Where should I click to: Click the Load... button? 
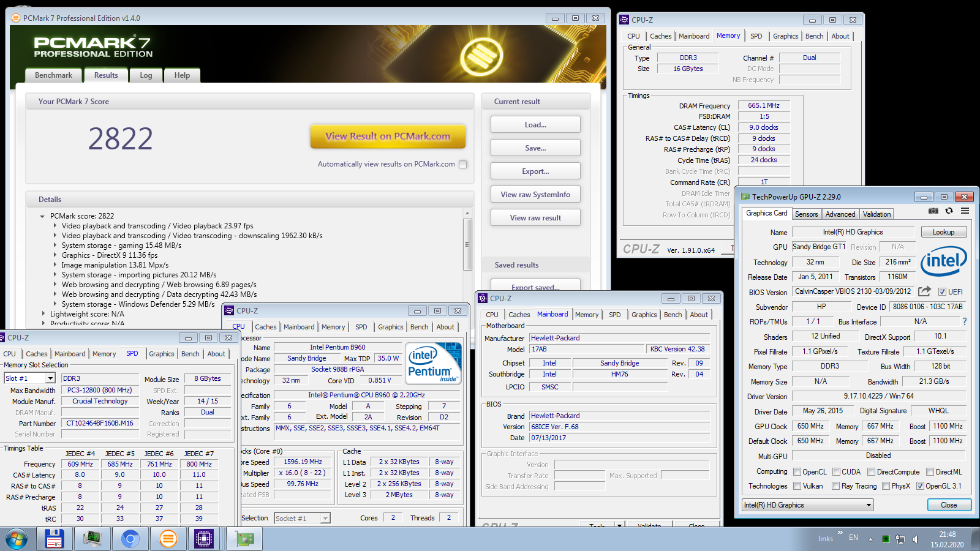pyautogui.click(x=535, y=125)
